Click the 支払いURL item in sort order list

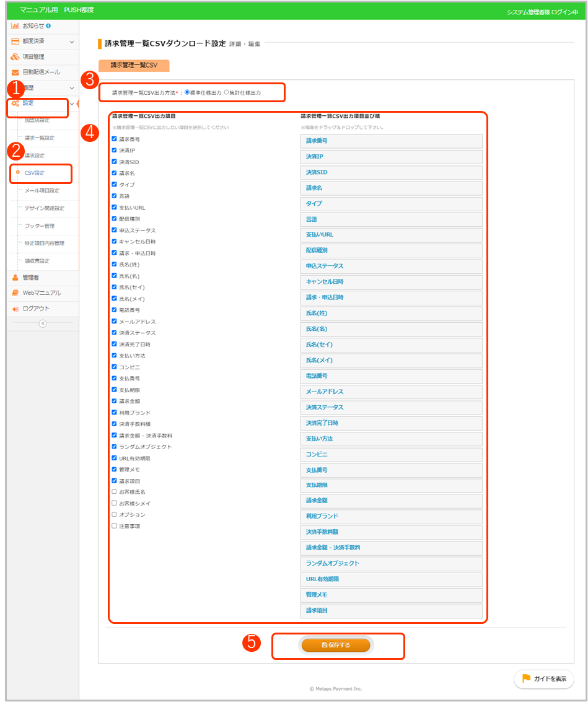point(391,235)
